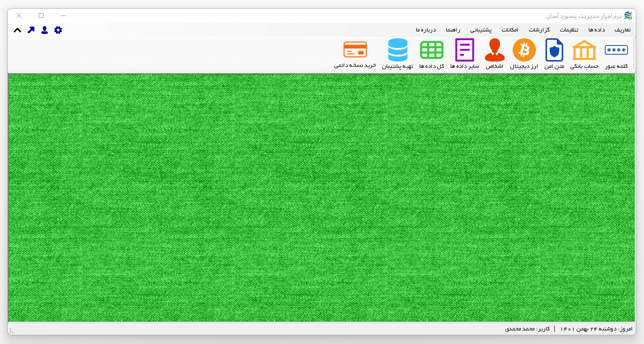Open the گزارشات menu
The image size is (644, 344).
click(539, 30)
